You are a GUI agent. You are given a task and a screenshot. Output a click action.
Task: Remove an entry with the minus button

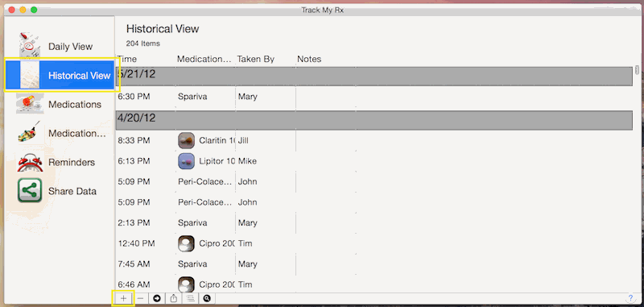click(x=140, y=298)
